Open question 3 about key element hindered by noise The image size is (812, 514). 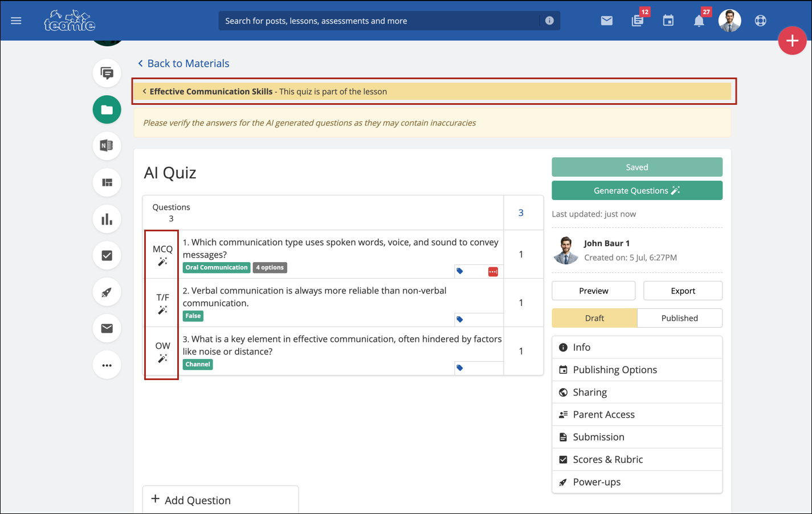click(x=342, y=345)
